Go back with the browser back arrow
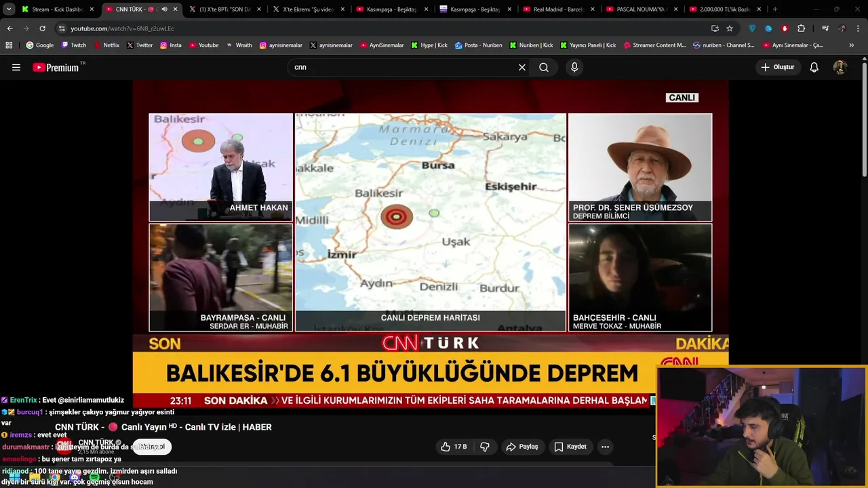The image size is (868, 488). tap(9, 28)
